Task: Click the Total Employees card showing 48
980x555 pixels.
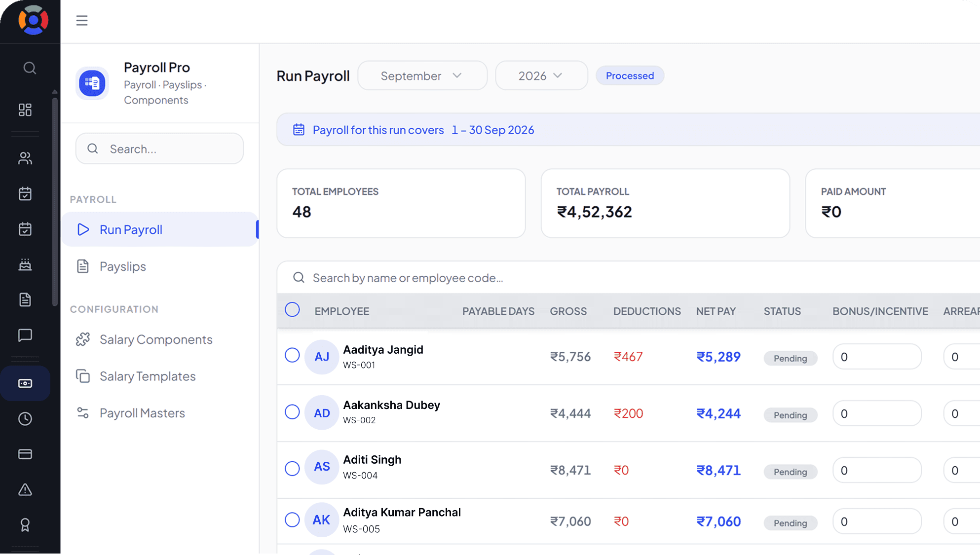Action: 401,203
